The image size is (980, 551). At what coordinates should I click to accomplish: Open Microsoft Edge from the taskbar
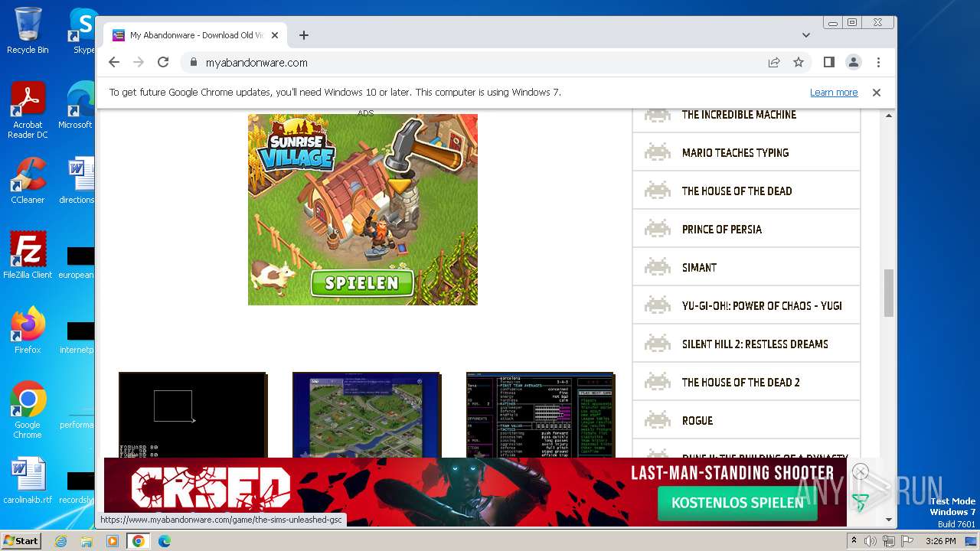click(165, 541)
